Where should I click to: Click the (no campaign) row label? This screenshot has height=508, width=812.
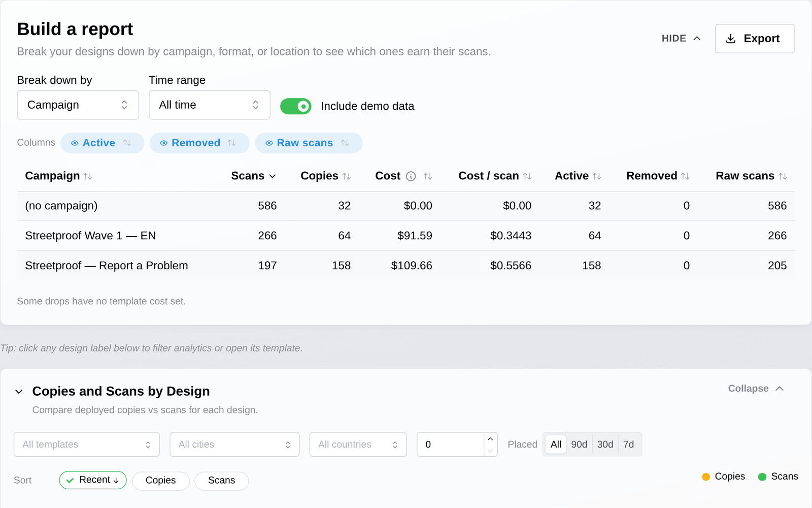pos(61,206)
